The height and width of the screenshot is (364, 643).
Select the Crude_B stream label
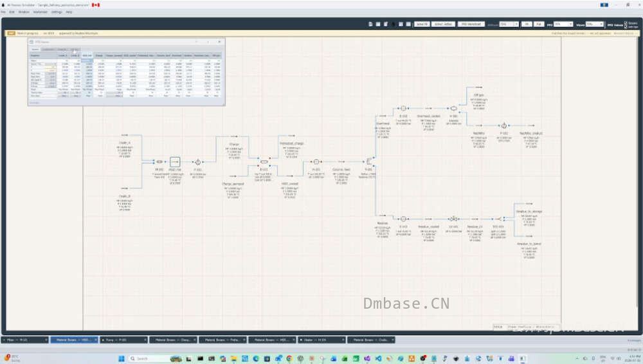(125, 197)
